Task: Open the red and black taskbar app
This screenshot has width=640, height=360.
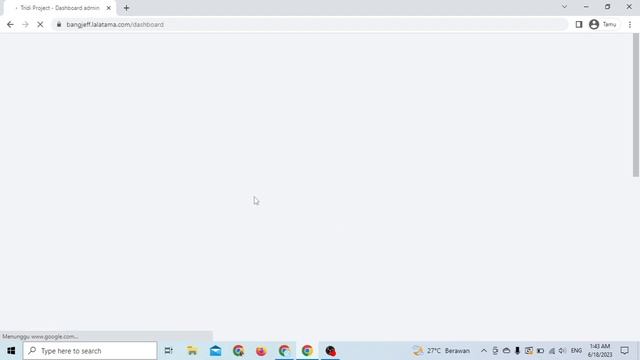Action: (330, 351)
